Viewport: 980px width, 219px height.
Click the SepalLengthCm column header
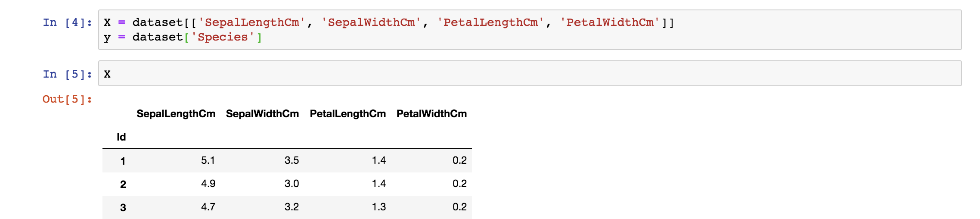pos(176,114)
